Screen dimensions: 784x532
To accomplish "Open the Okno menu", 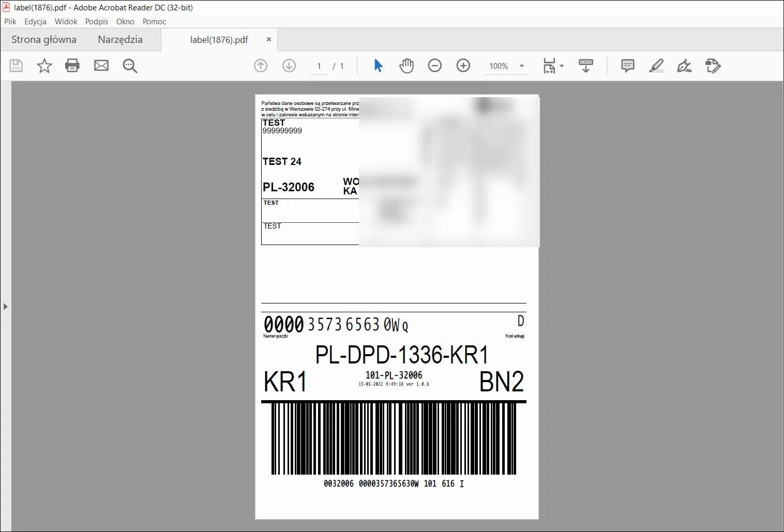I will pos(125,22).
